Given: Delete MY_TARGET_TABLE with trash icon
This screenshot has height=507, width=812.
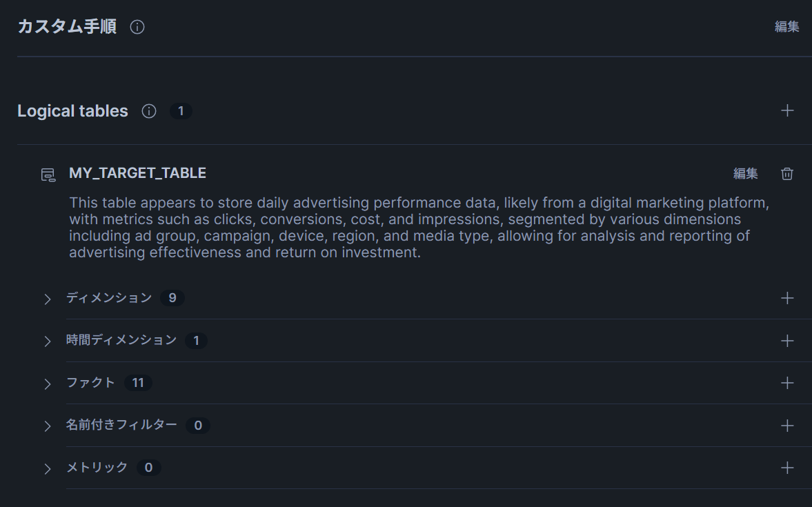Looking at the screenshot, I should 787,174.
